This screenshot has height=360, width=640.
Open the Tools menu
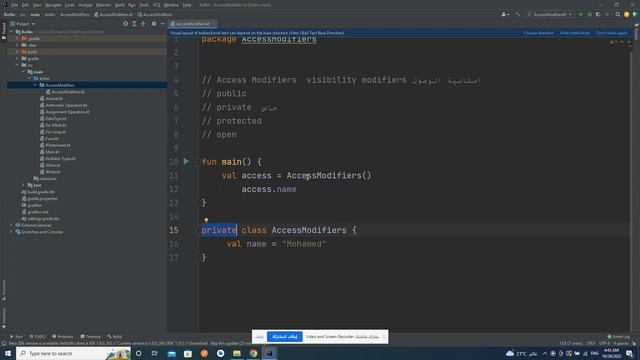[x=144, y=5]
